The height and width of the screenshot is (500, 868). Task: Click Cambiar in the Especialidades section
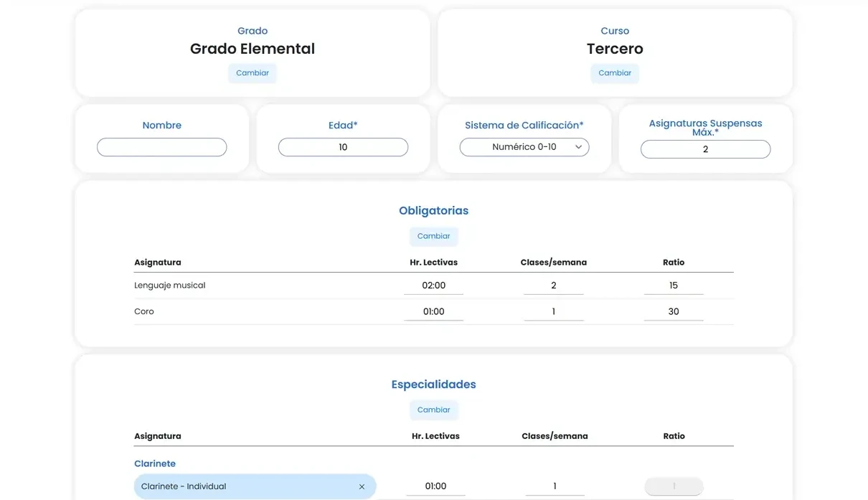tap(433, 409)
